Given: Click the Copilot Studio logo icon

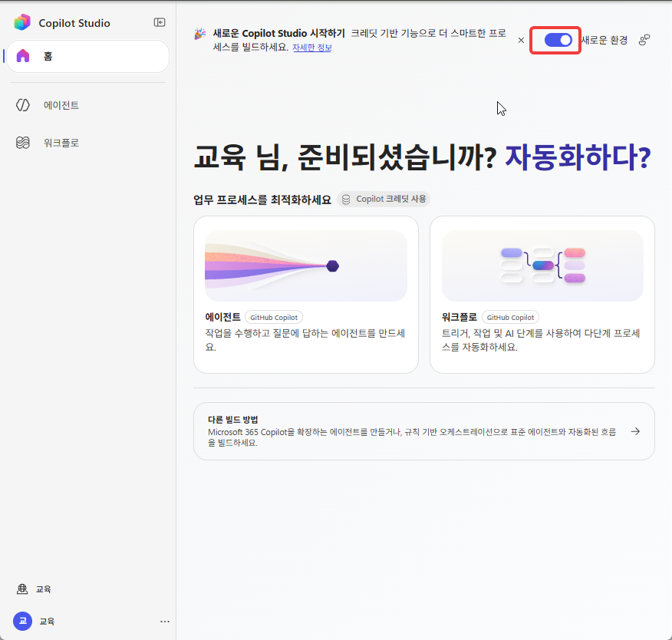Looking at the screenshot, I should pos(22,22).
